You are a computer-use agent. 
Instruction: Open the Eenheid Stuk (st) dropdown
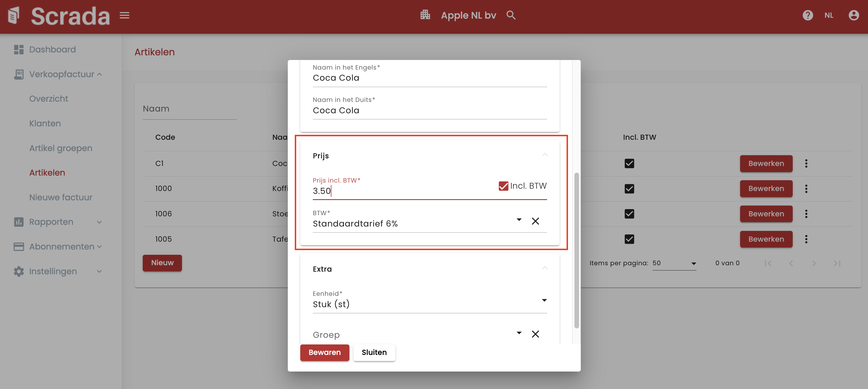pos(544,300)
